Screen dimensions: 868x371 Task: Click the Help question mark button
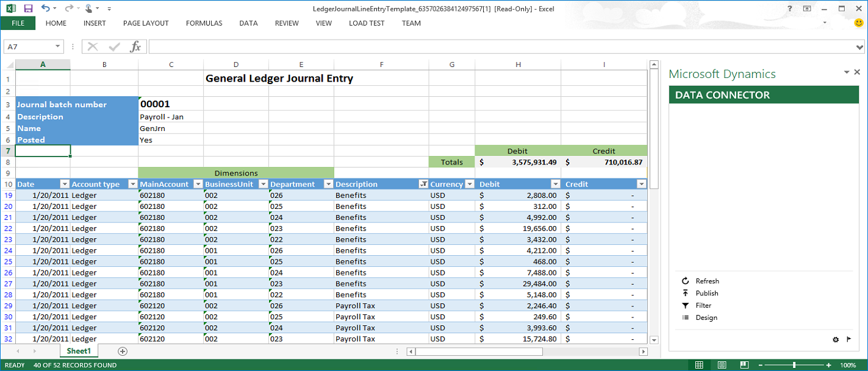point(789,8)
